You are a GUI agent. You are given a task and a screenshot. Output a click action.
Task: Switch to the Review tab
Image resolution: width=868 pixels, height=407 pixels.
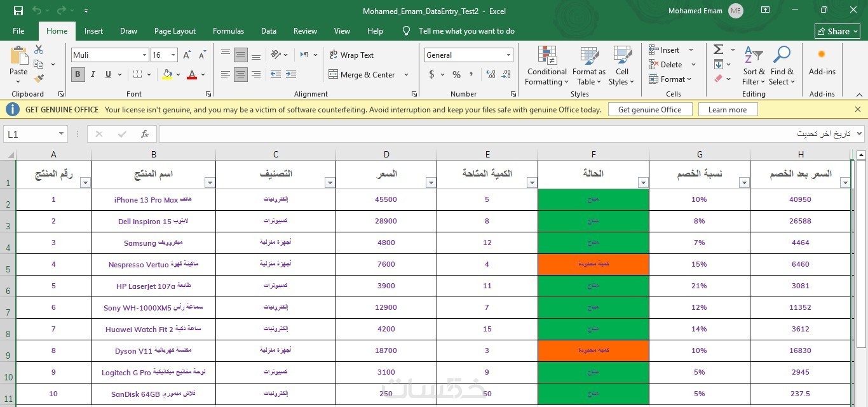coord(305,31)
